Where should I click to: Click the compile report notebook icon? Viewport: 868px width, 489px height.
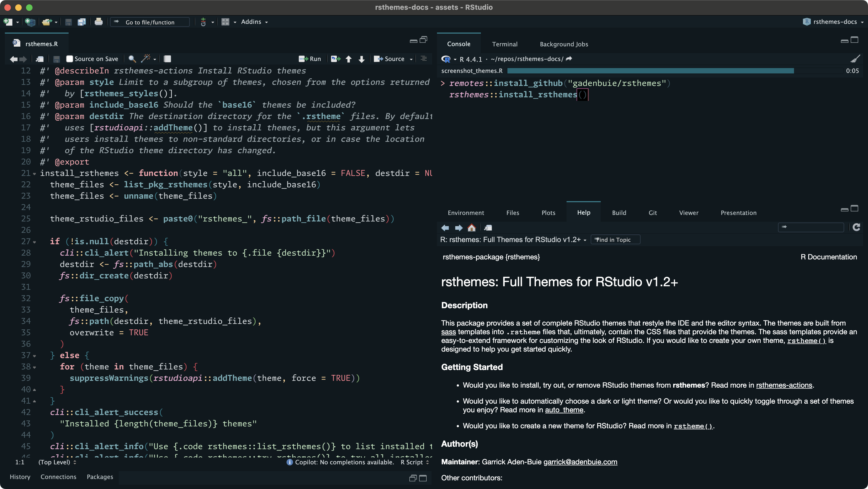coord(167,59)
